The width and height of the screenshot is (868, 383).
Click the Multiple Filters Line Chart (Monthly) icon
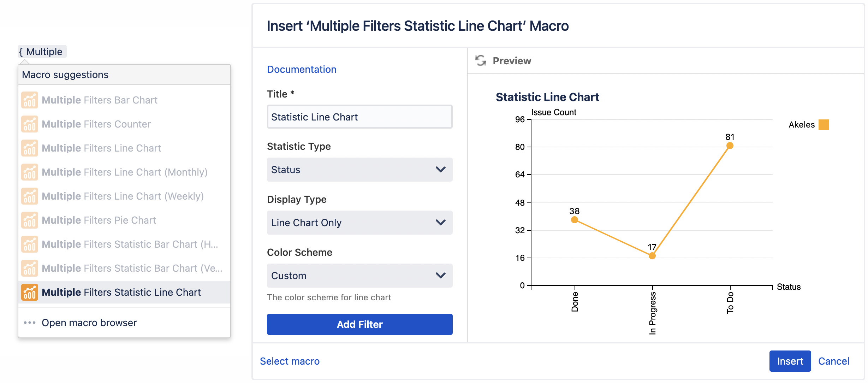[x=30, y=172]
